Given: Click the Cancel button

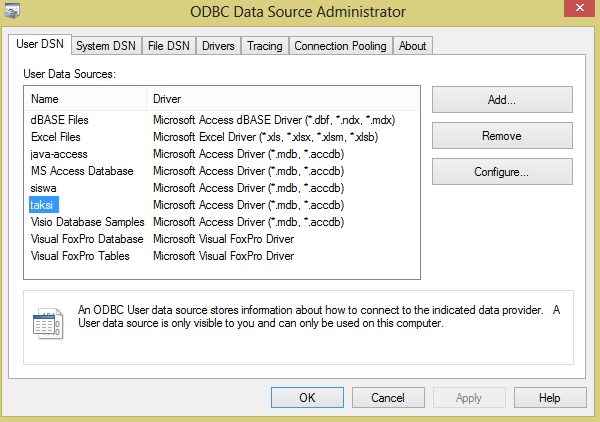Looking at the screenshot, I should (x=387, y=397).
